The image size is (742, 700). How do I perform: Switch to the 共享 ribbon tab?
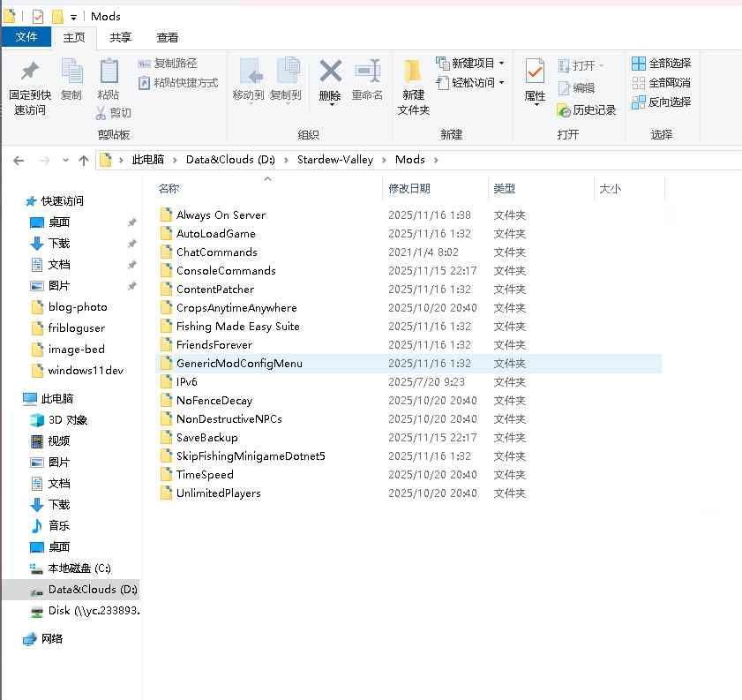(x=121, y=37)
